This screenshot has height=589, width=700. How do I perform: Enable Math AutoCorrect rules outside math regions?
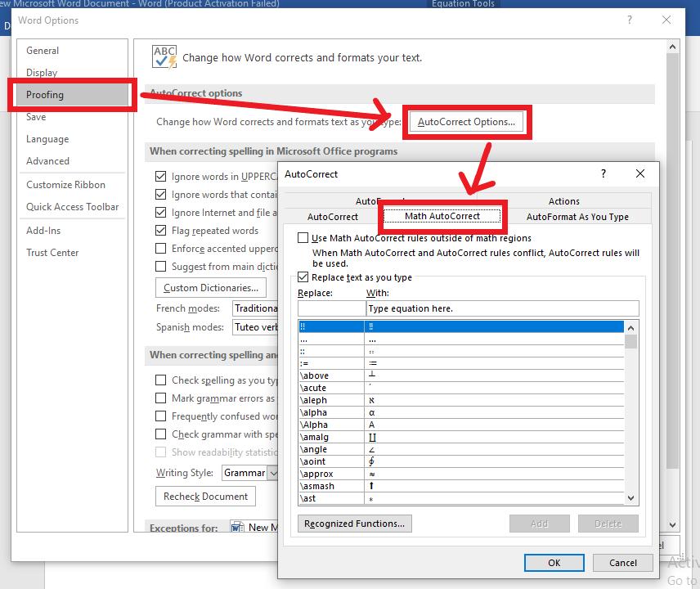click(x=303, y=237)
